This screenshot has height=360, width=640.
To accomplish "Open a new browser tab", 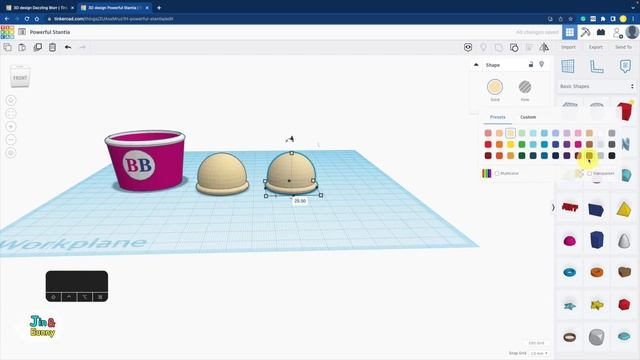I will click(159, 8).
